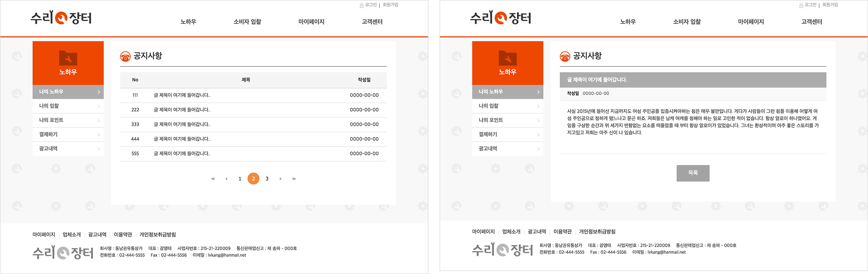
Task: Click the lock icon next to 로그인 on list page
Action: [361, 5]
